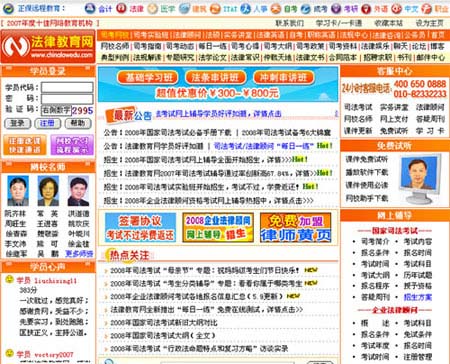Click the 注册 register button
Image resolution: width=450 pixels, height=364 pixels.
[48, 123]
